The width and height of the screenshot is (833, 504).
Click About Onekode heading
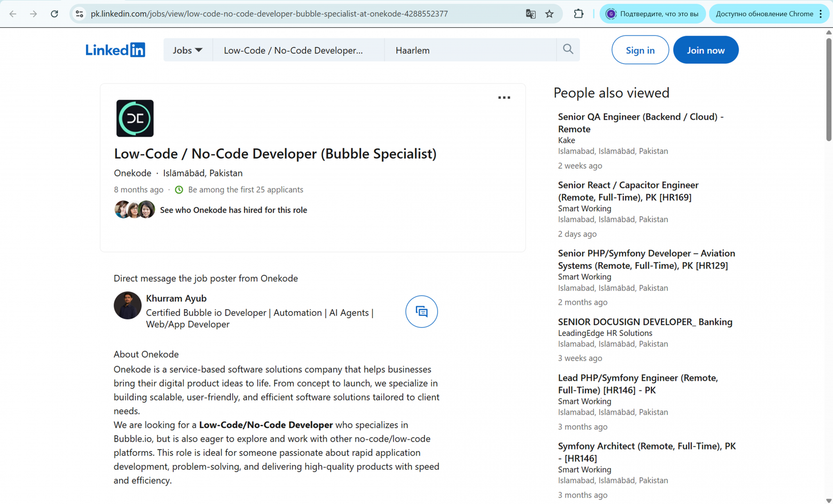pyautogui.click(x=146, y=355)
